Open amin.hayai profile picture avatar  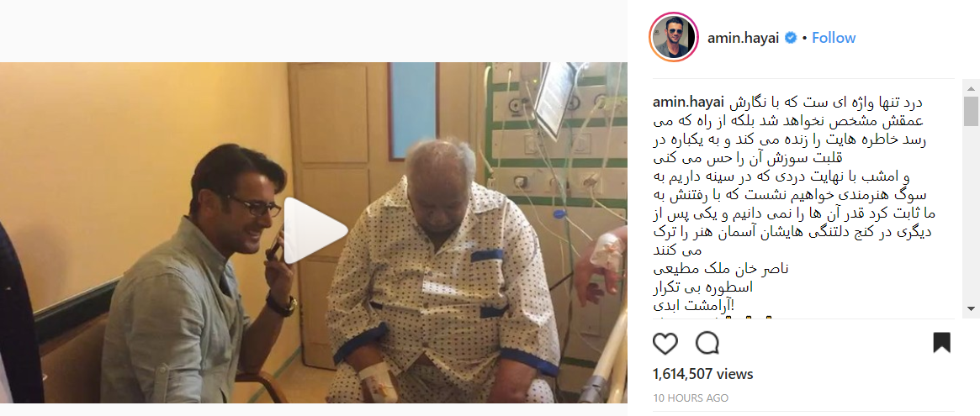(674, 38)
